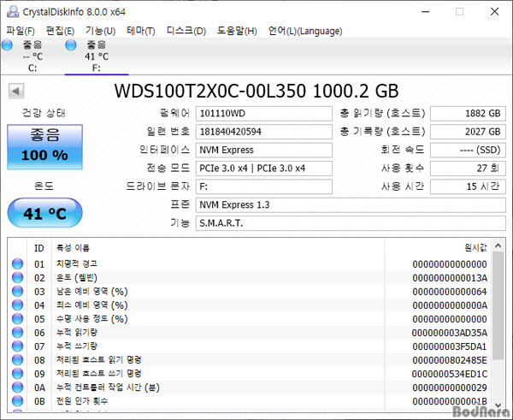Click the 원시값 column header
The height and width of the screenshot is (420, 513).
(438, 248)
